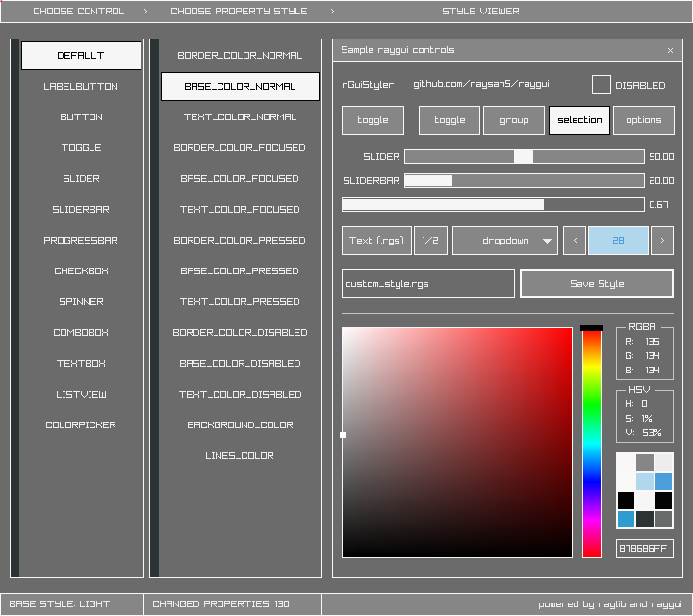The width and height of the screenshot is (693, 616).
Task: Click the SLIDER handle
Action: click(x=523, y=156)
